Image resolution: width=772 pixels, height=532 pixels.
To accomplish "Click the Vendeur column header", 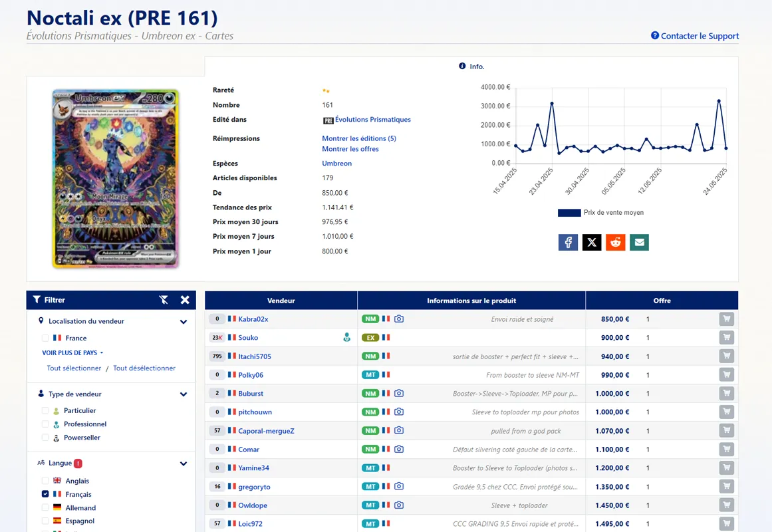I will tap(281, 301).
